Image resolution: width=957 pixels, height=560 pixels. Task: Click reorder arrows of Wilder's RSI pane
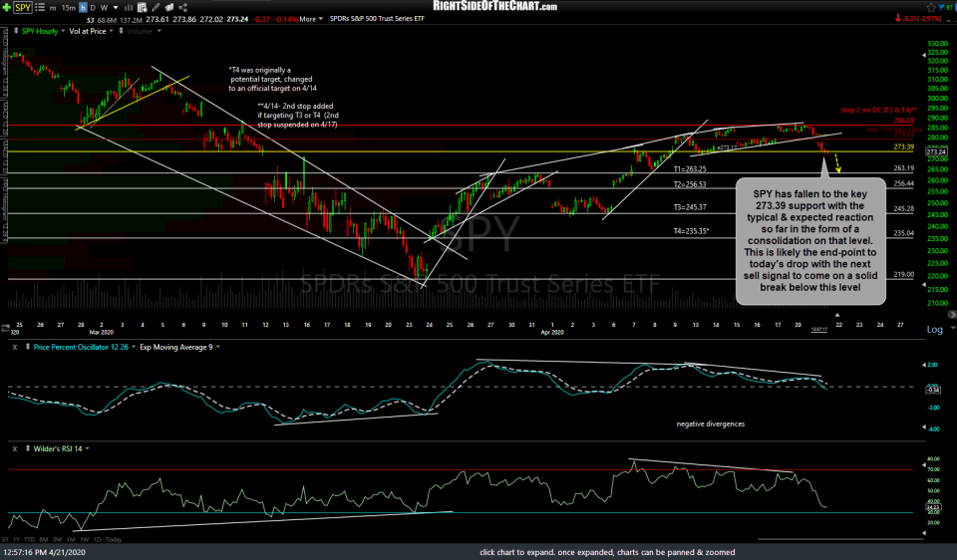click(28, 448)
